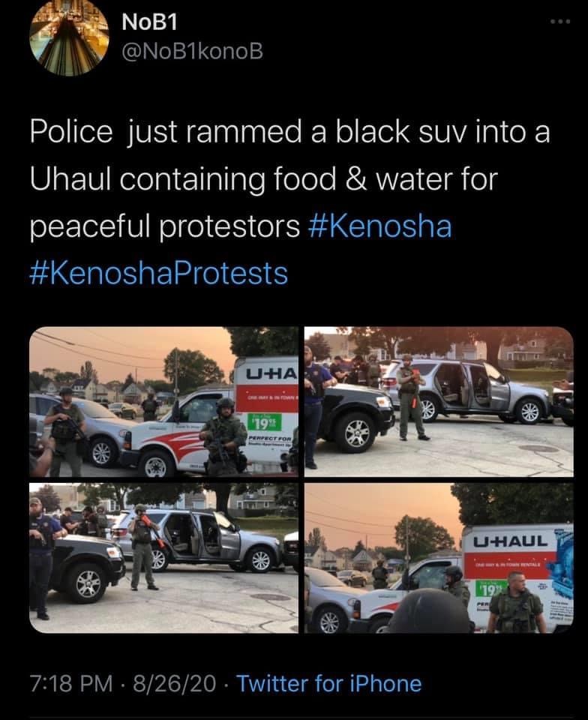
Task: Open bottom-right photo showing U-HAUL sign
Action: 439,558
